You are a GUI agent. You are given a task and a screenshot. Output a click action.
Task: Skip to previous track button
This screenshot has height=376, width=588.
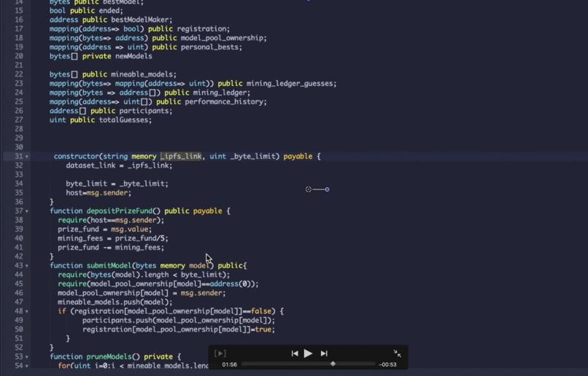click(x=295, y=353)
